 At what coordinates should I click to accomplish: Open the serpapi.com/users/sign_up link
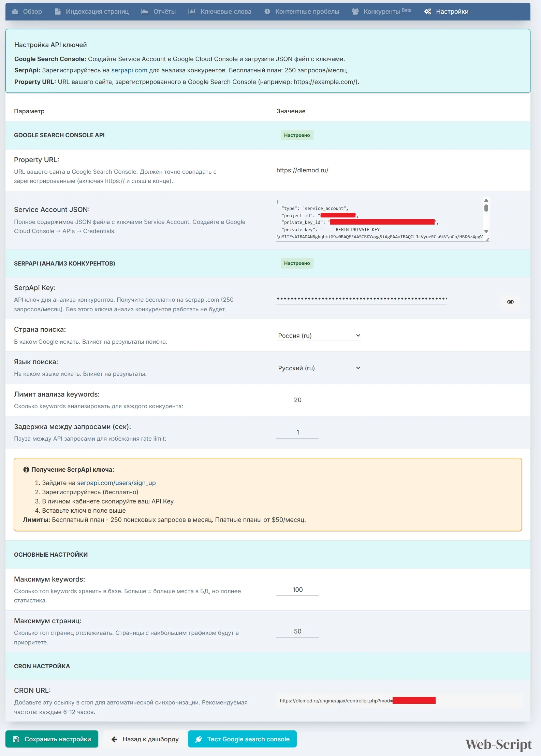coord(116,483)
